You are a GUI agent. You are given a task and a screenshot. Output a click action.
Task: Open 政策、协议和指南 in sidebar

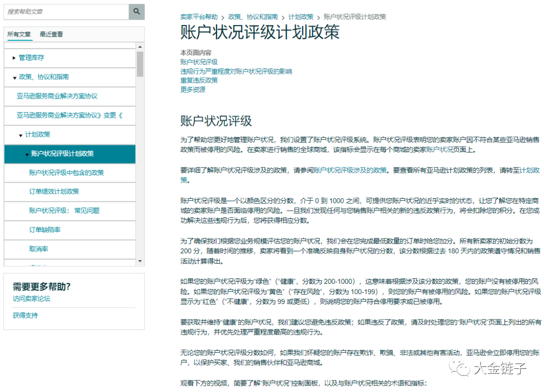(x=44, y=76)
